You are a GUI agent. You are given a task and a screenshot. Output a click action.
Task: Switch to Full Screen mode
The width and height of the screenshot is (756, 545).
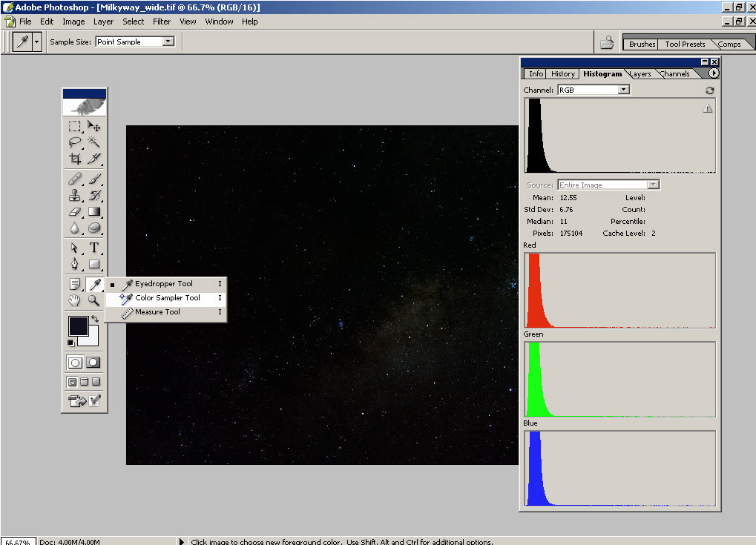96,382
